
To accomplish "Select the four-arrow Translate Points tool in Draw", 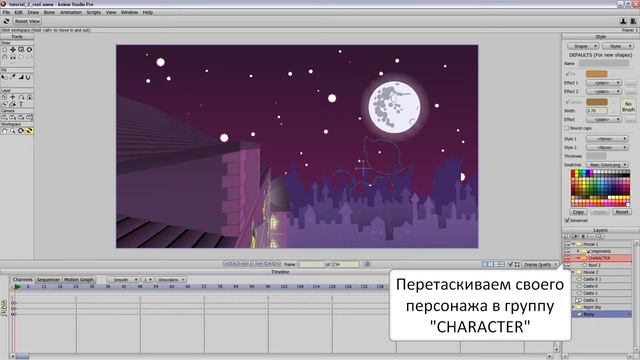I will pos(13,49).
